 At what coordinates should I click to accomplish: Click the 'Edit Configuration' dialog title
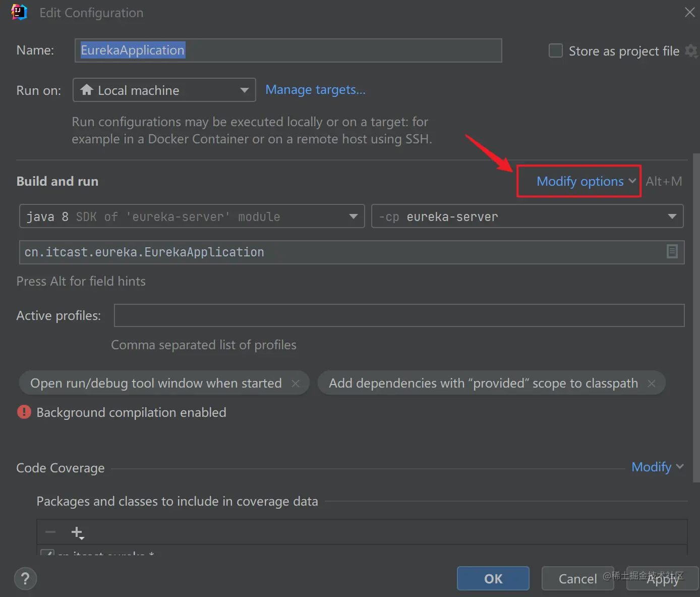pyautogui.click(x=91, y=13)
